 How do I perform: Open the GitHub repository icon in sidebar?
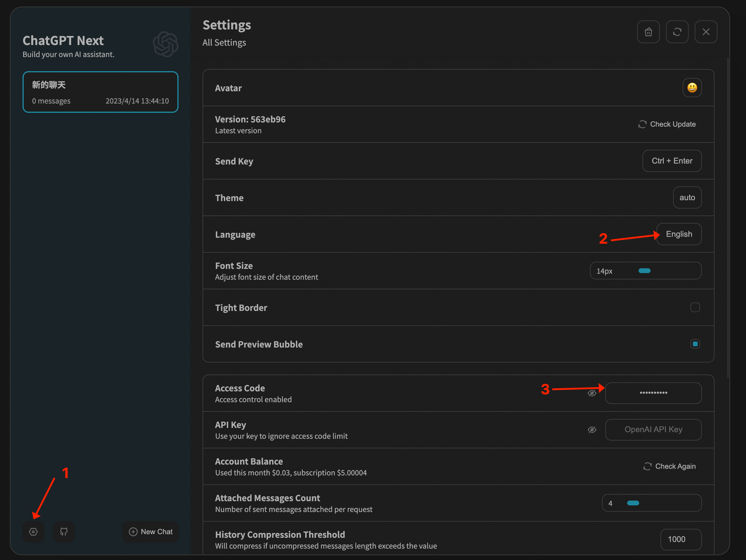point(64,532)
